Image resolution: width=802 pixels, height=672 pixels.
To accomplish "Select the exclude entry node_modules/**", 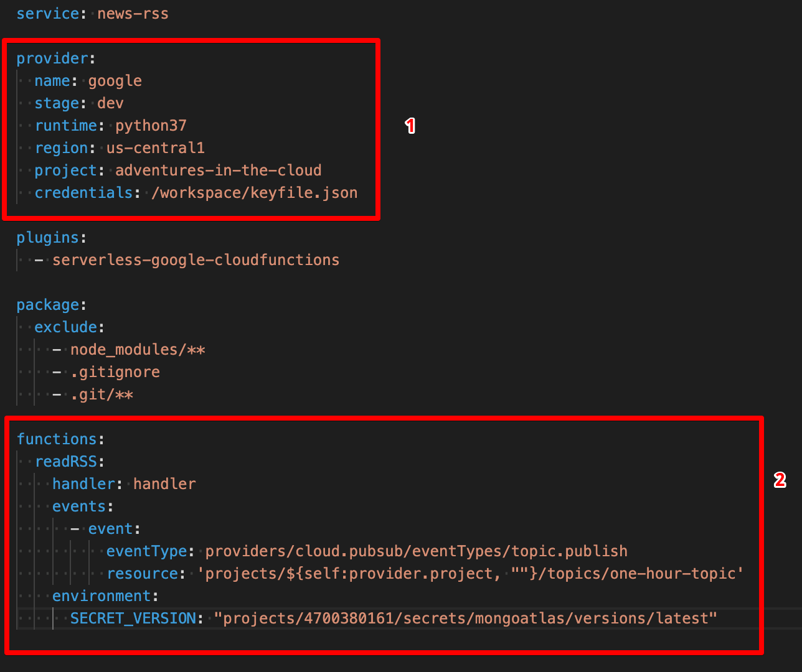I will [138, 350].
